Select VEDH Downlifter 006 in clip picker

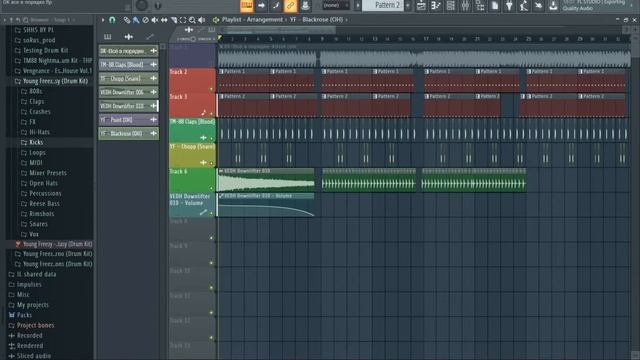pos(128,92)
